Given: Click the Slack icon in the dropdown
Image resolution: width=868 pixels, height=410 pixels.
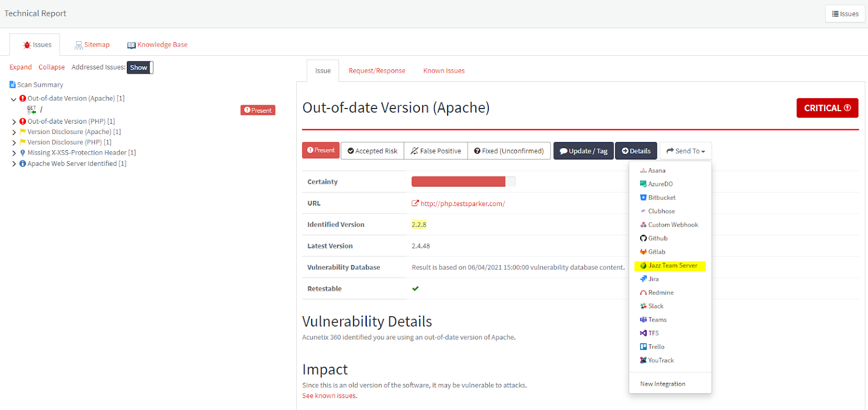Looking at the screenshot, I should 643,306.
